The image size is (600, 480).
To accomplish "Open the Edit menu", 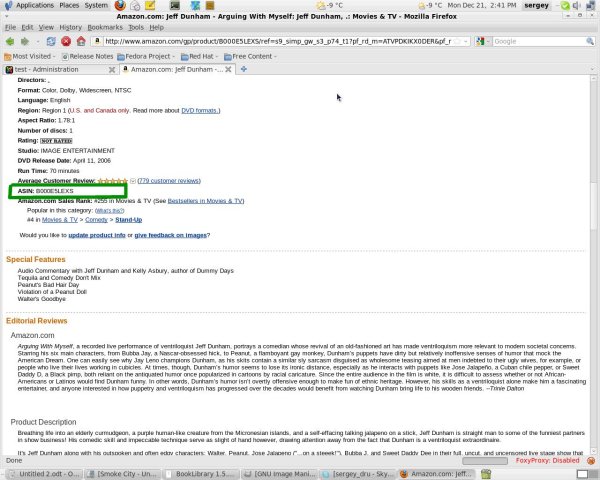I will [x=27, y=27].
